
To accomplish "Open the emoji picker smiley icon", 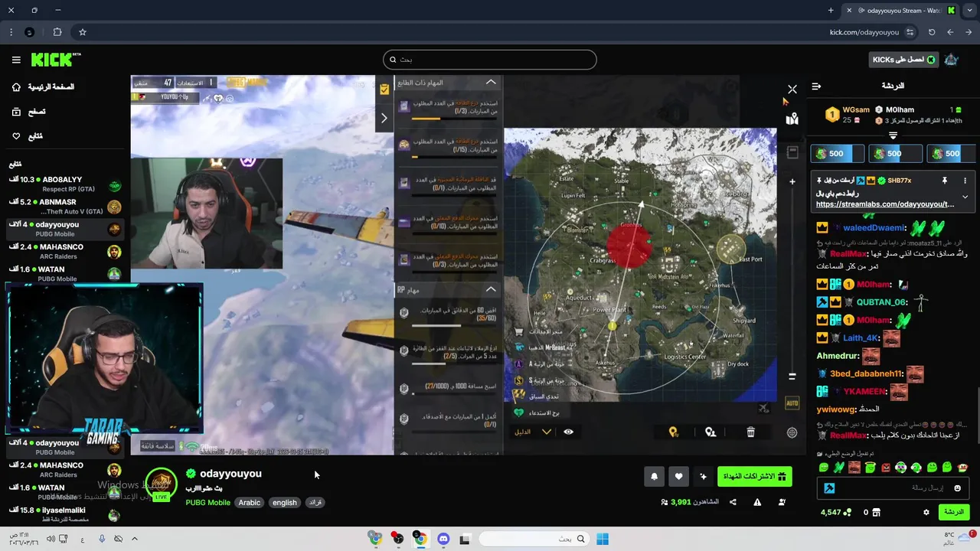I will [958, 488].
